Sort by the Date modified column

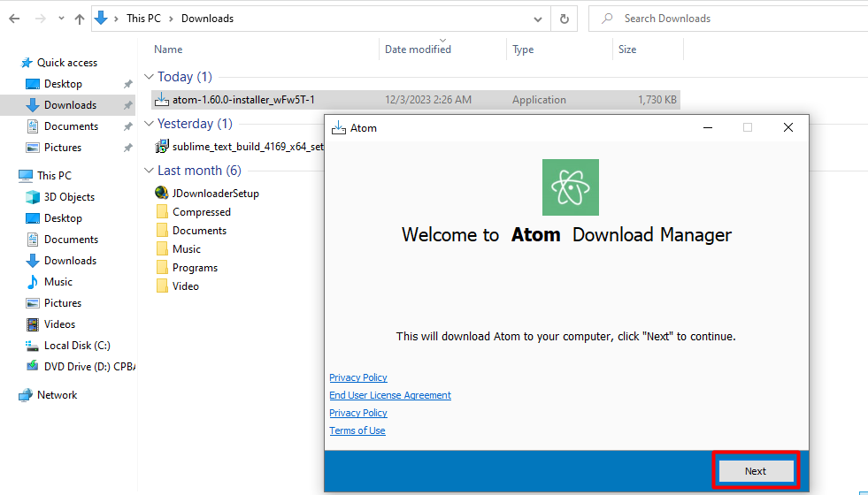pos(418,49)
